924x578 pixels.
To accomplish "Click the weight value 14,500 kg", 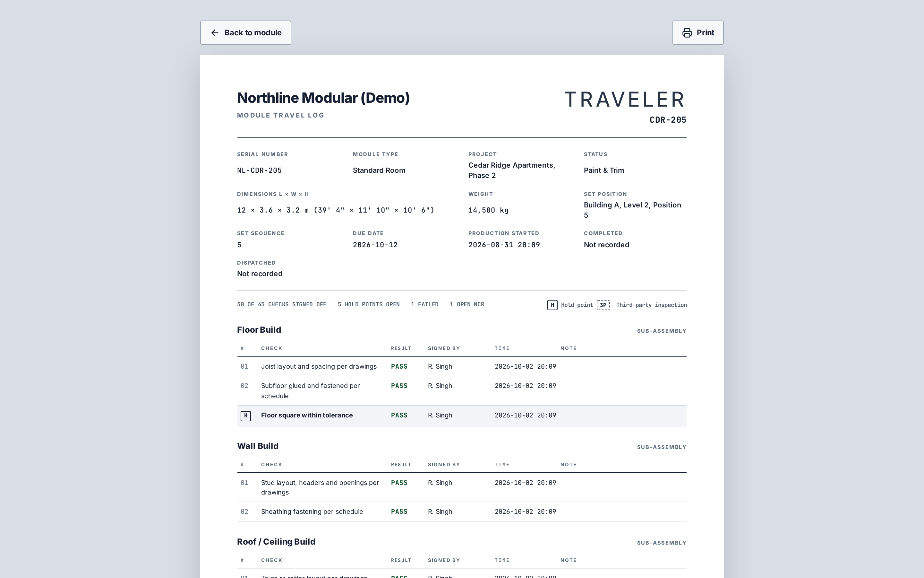I will [488, 210].
